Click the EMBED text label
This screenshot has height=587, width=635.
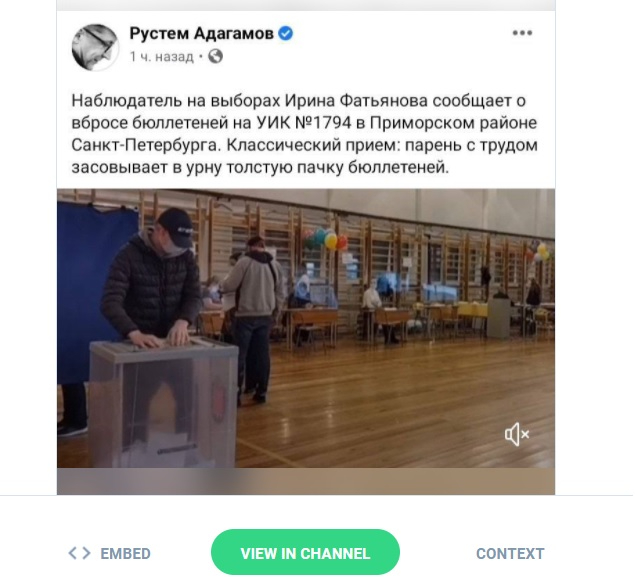tap(126, 554)
